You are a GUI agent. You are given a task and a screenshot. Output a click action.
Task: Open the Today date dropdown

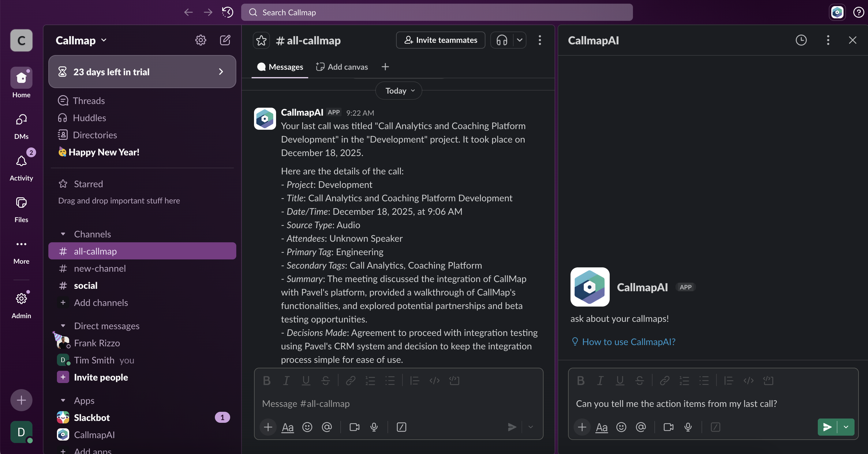coord(398,91)
